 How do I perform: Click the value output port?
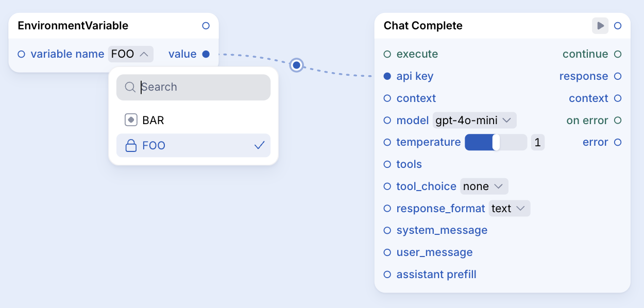point(206,54)
